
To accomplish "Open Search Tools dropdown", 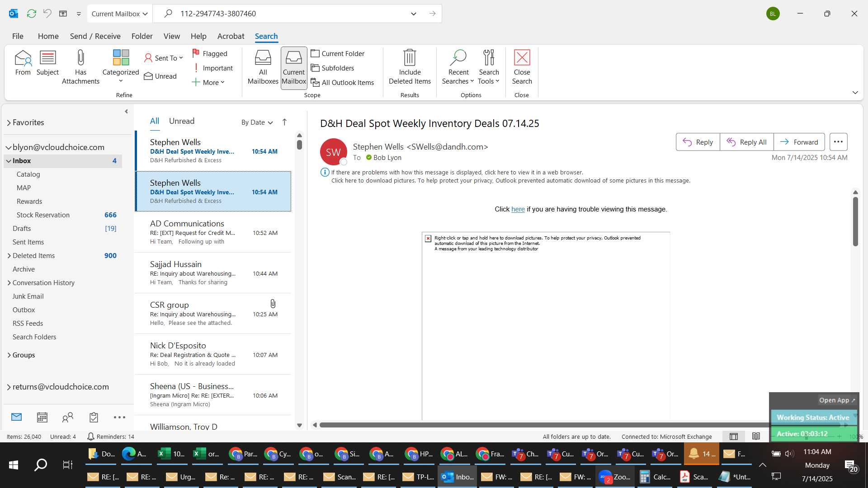I will tap(489, 67).
